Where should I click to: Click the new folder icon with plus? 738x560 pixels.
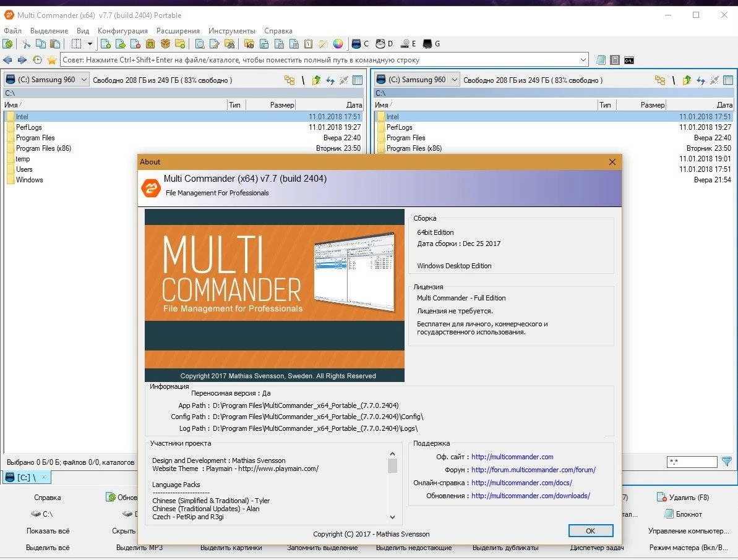point(180,44)
